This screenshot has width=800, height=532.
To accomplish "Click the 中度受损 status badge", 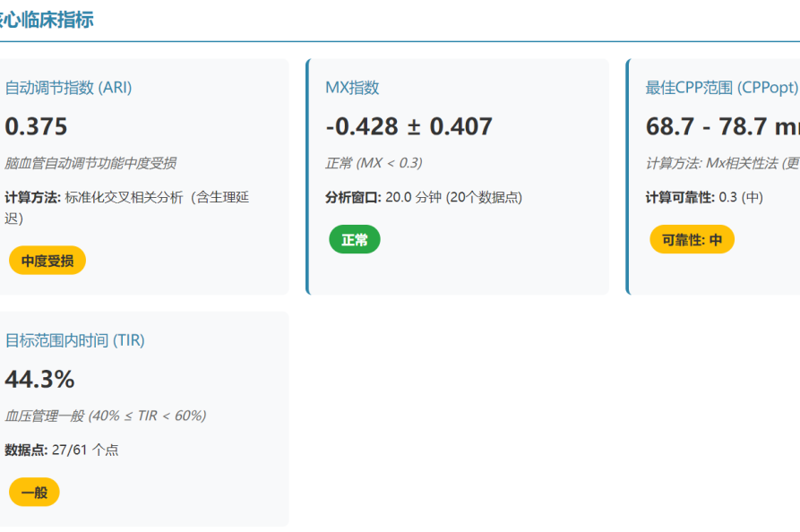I will [47, 261].
